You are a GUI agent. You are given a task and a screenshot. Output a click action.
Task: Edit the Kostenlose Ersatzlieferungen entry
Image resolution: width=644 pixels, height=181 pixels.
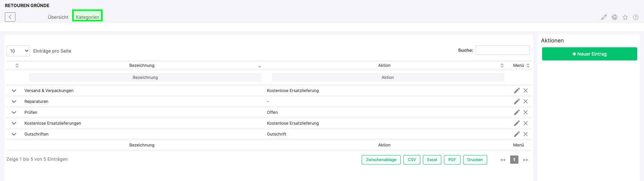point(517,123)
